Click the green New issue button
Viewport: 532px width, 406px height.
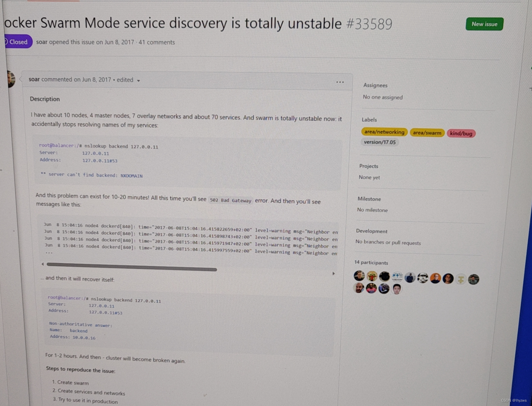(x=484, y=24)
